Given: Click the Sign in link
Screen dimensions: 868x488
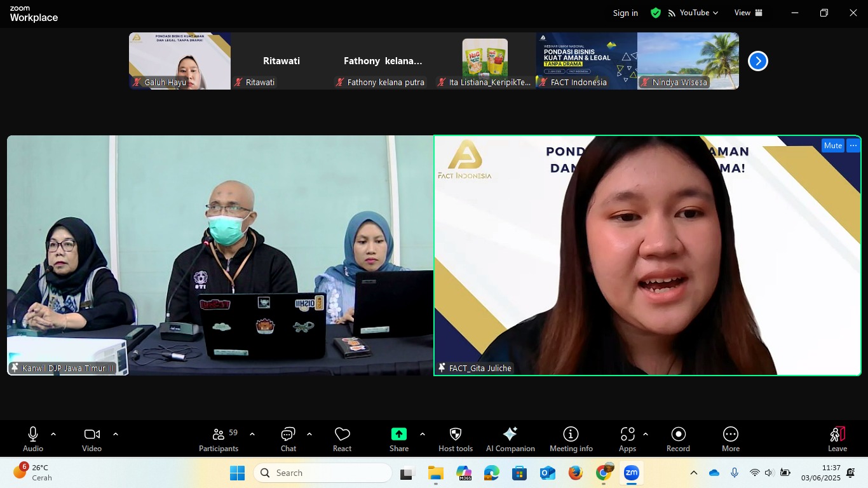Looking at the screenshot, I should (625, 13).
